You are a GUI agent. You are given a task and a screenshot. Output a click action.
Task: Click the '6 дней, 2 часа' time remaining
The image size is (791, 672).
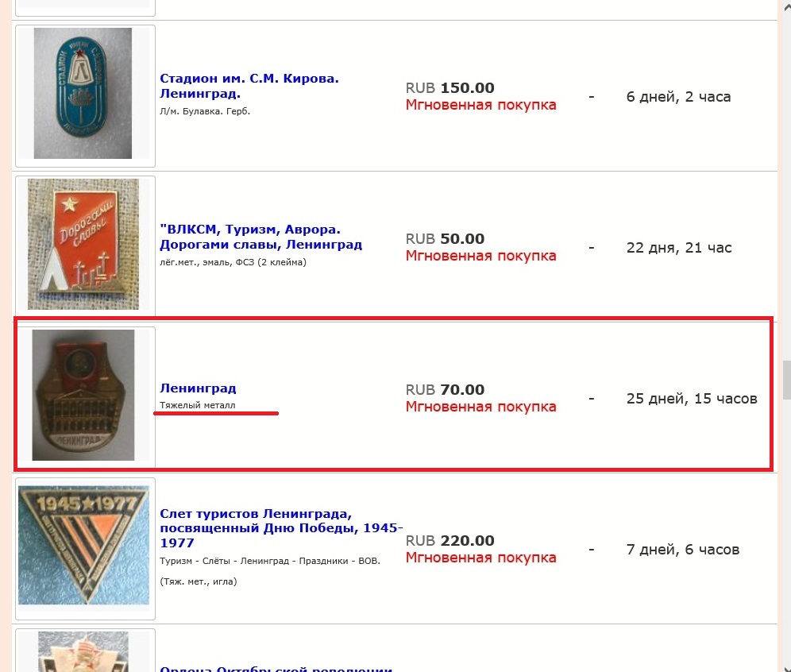(x=678, y=97)
